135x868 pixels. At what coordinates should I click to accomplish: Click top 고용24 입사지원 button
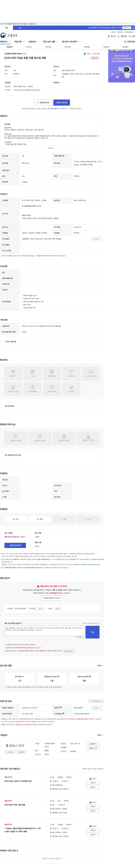(61, 102)
